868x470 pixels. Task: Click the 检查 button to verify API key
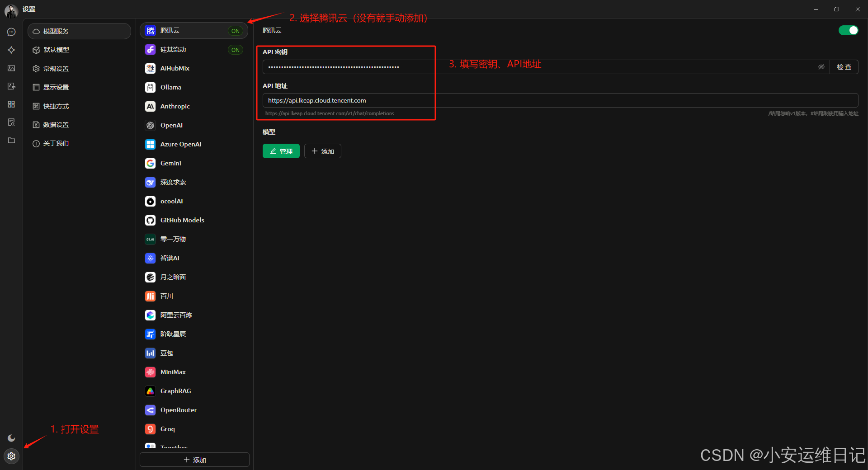tap(844, 67)
